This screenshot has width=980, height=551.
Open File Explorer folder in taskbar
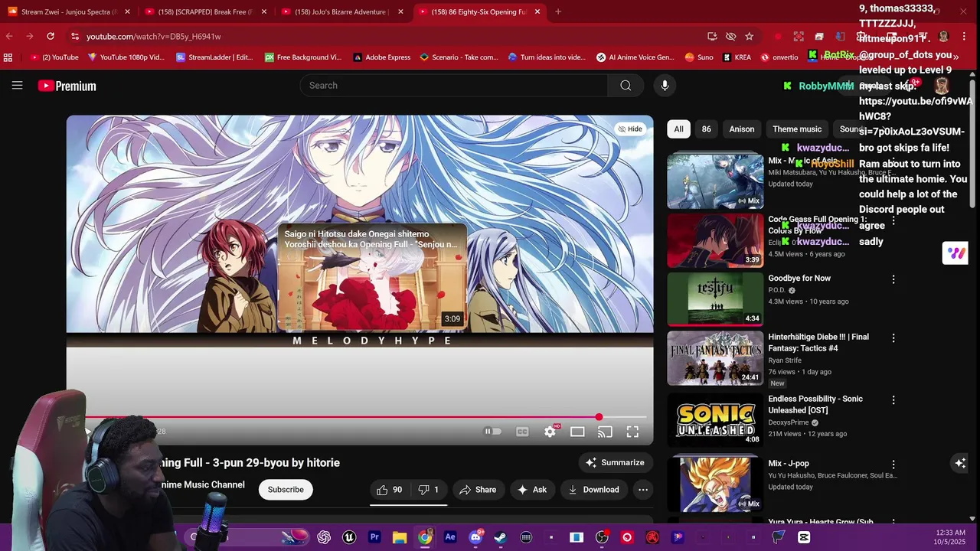400,537
